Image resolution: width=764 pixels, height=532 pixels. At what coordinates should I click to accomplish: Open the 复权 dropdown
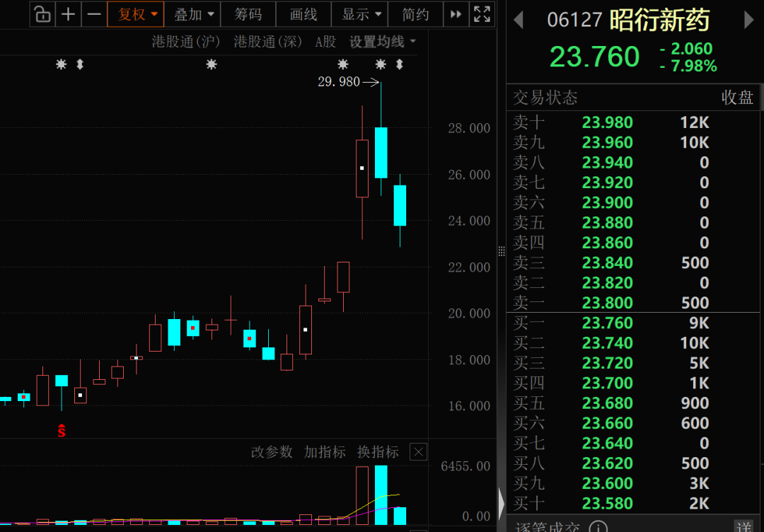click(135, 14)
